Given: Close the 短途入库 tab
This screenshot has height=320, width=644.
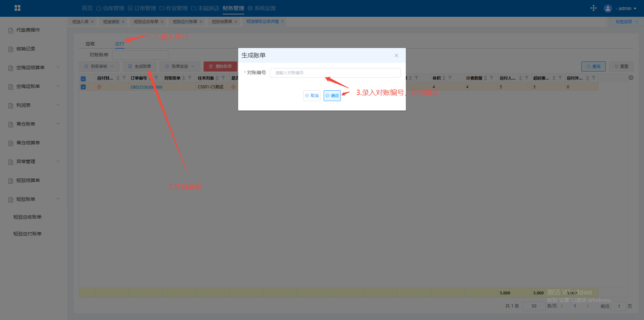Looking at the screenshot, I should click(92, 22).
